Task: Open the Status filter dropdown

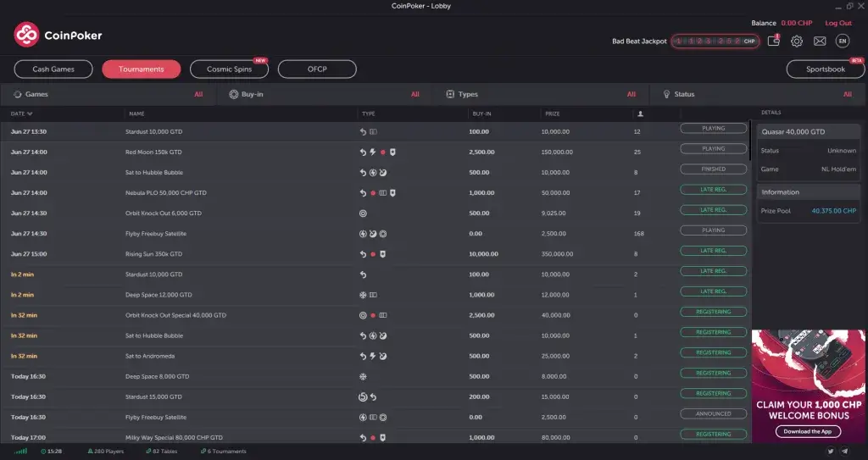Action: (x=757, y=94)
